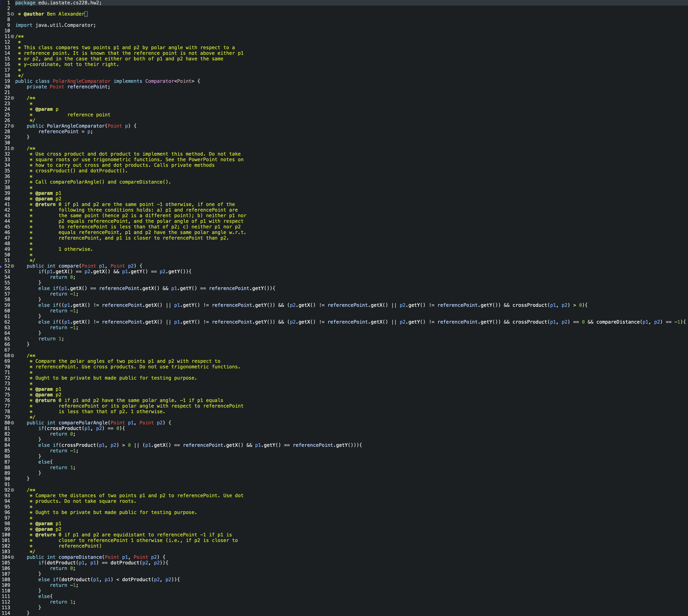Click the assignment 'referencePoint = p;'
Image resolution: width=688 pixels, height=616 pixels.
(66, 132)
